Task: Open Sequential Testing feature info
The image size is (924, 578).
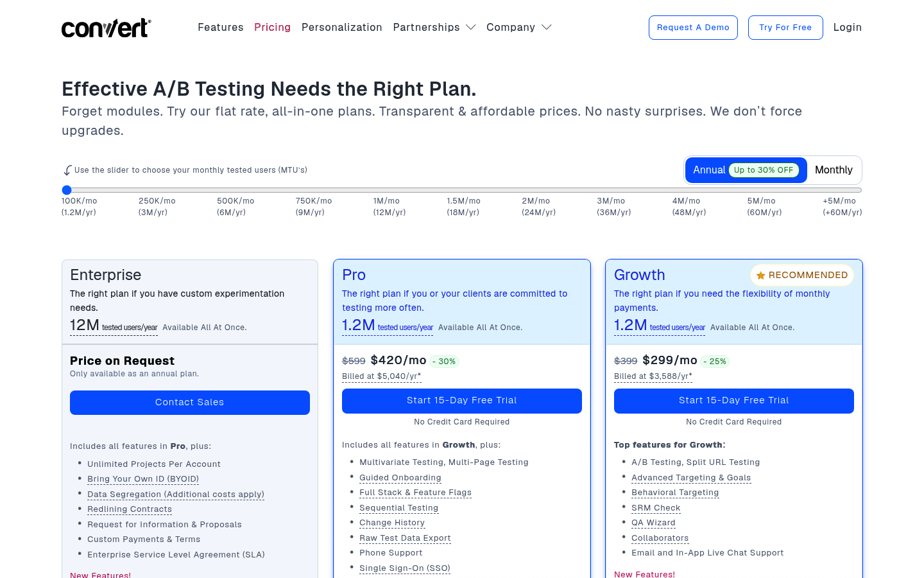Action: [399, 508]
